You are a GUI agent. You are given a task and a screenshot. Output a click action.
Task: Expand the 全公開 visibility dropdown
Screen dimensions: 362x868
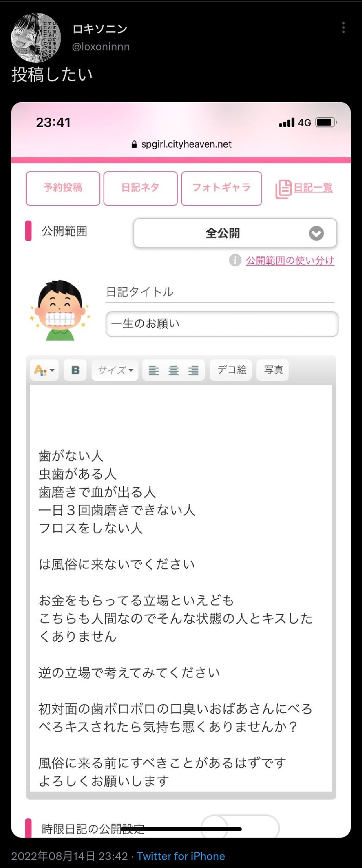[235, 233]
